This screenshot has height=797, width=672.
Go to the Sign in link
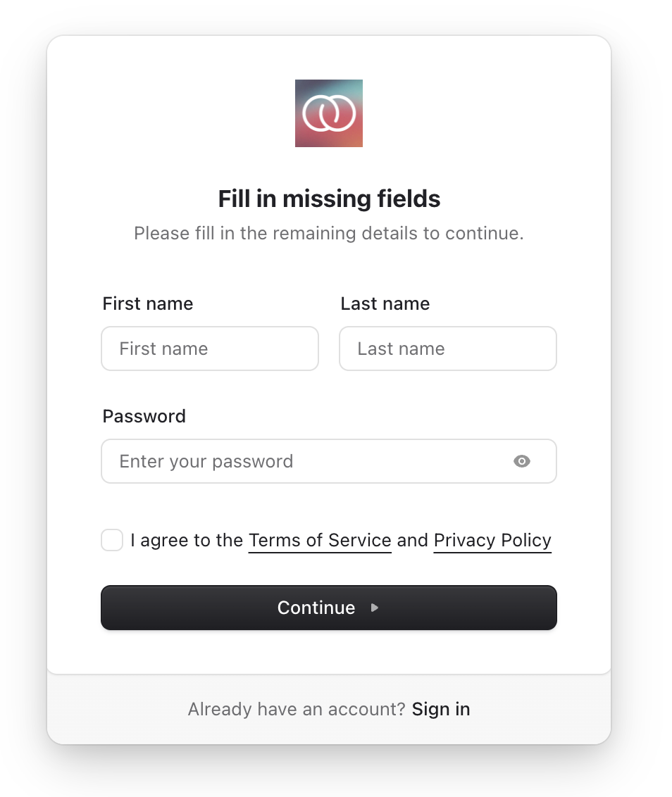(441, 709)
